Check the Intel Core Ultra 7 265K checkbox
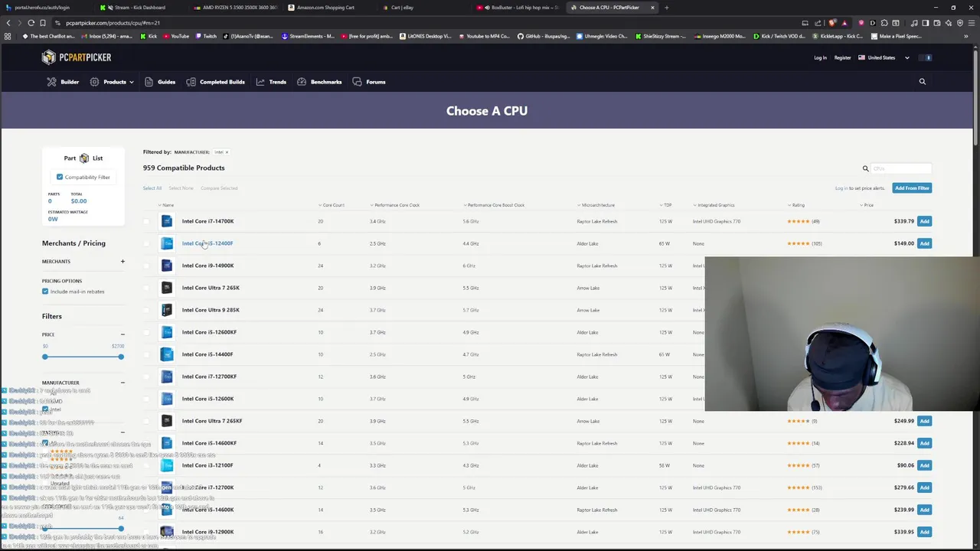The height and width of the screenshot is (551, 980). [x=146, y=288]
